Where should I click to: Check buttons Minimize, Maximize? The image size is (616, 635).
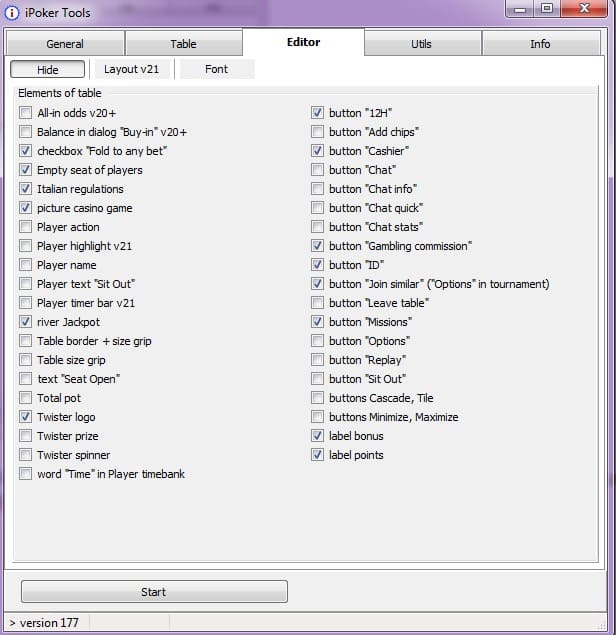coord(318,417)
